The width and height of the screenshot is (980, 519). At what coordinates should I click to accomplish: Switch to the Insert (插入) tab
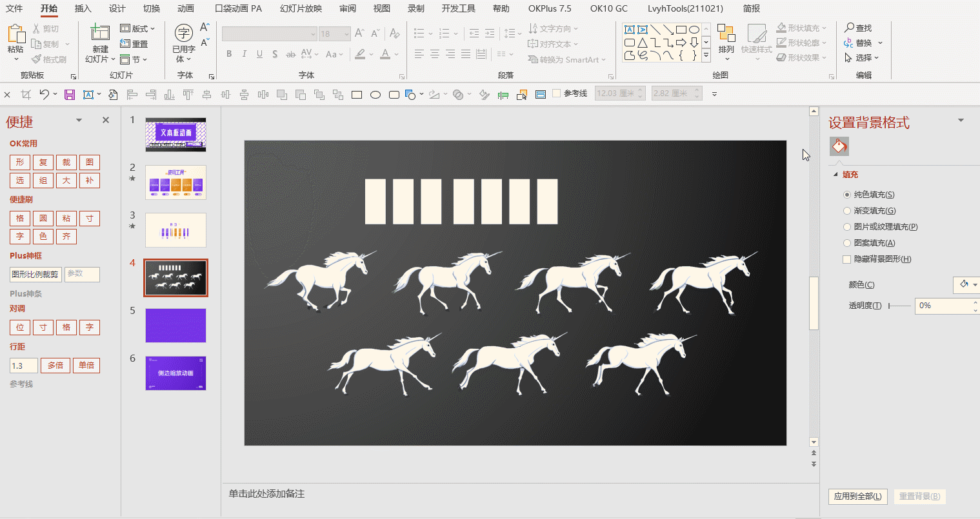pos(83,8)
